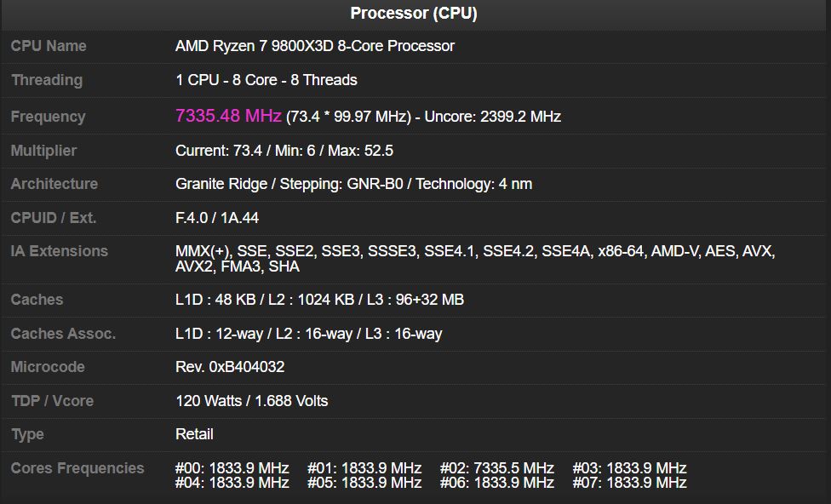The image size is (831, 504).
Task: Click the Threading row
Action: tap(266, 80)
